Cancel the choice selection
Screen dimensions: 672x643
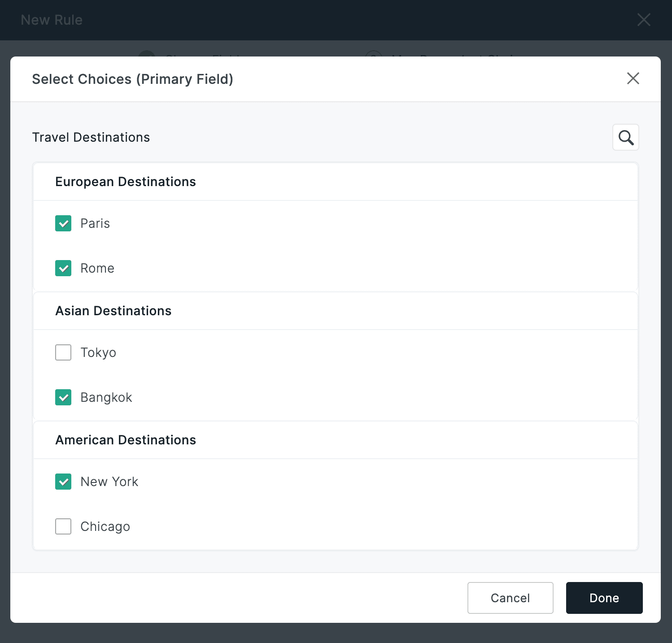(x=510, y=598)
